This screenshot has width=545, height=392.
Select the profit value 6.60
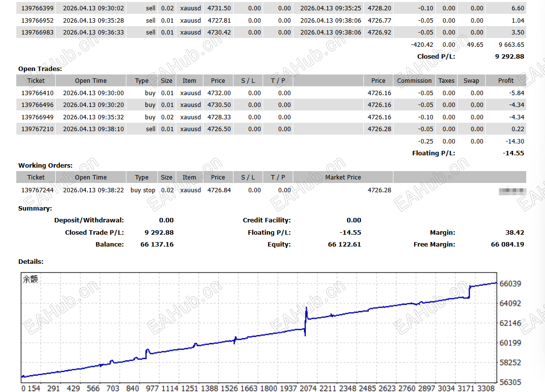pyautogui.click(x=518, y=8)
